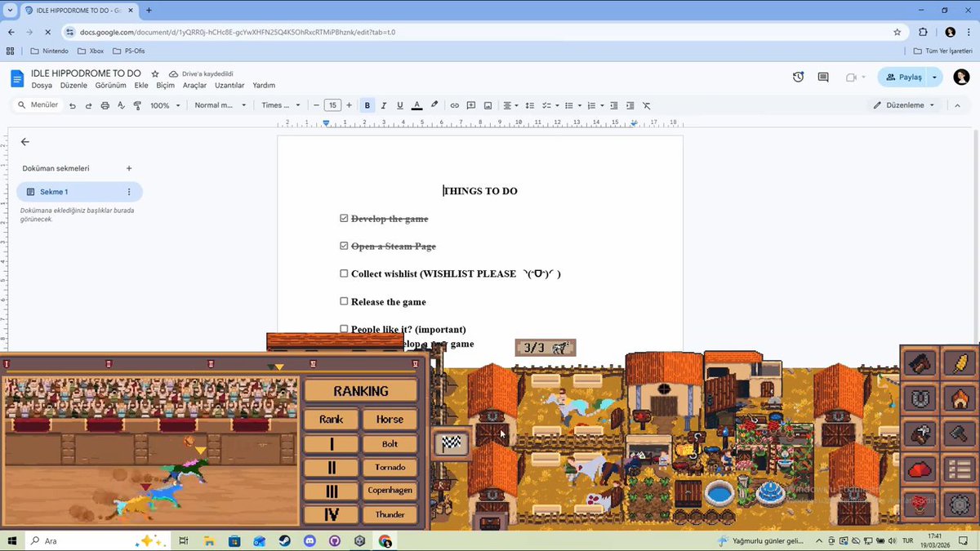Open the Dosya menu

(42, 85)
